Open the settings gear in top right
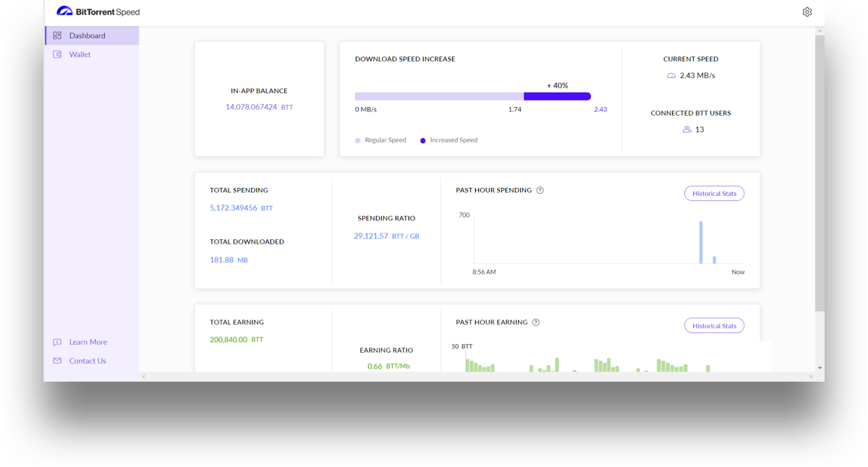 click(807, 12)
